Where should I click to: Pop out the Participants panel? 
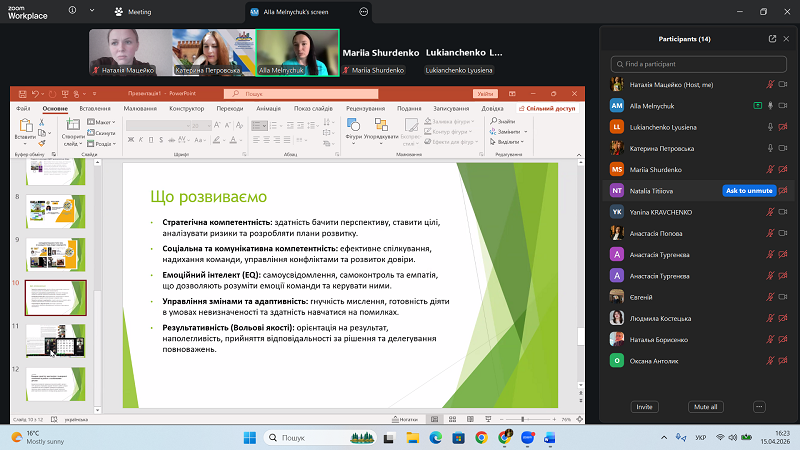(772, 39)
